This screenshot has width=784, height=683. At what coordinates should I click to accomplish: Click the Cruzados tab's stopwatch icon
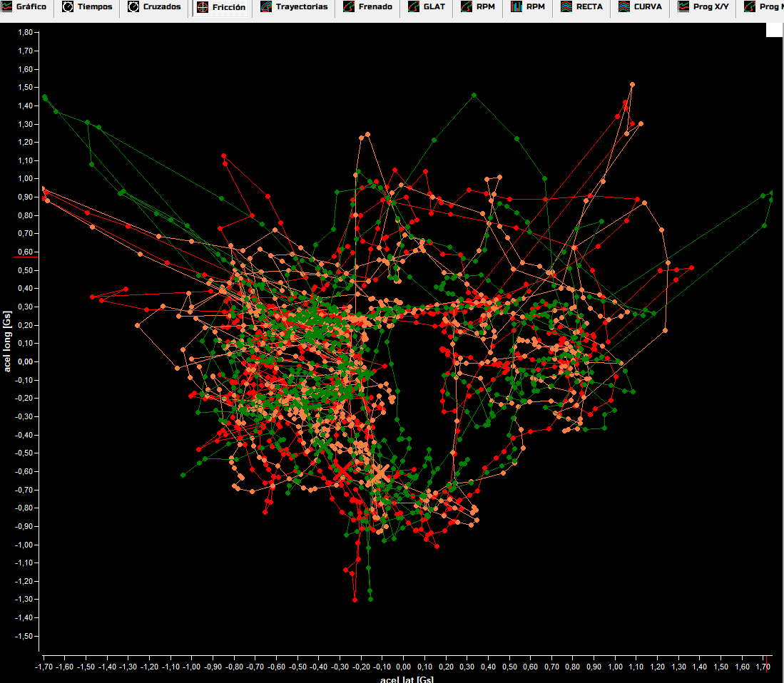point(133,6)
